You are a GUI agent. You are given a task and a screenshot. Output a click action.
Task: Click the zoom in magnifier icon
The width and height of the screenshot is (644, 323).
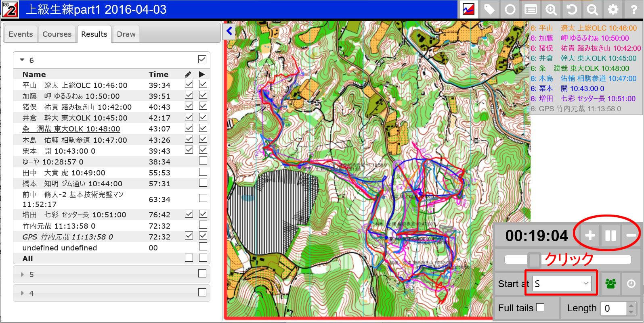(551, 9)
